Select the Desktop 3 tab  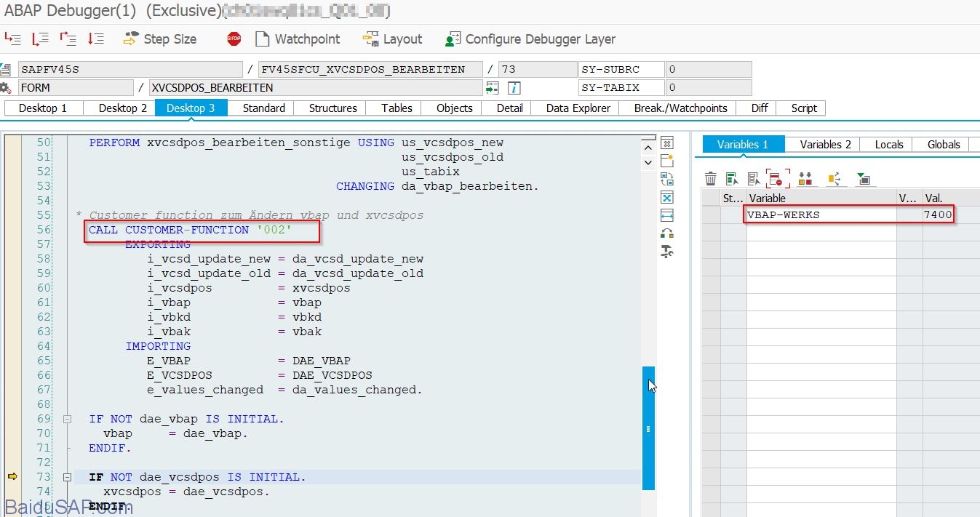(191, 108)
